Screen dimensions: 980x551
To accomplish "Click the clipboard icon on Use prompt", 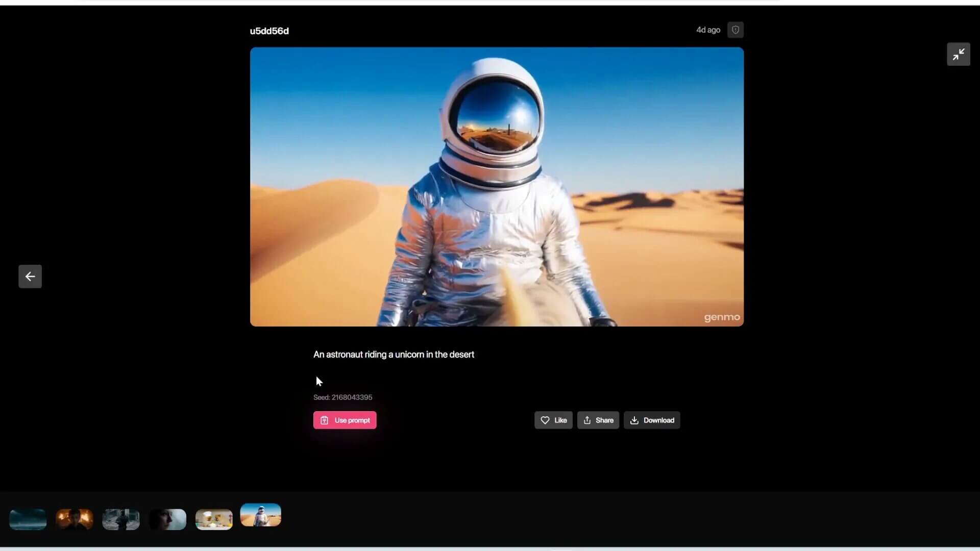I will coord(325,420).
